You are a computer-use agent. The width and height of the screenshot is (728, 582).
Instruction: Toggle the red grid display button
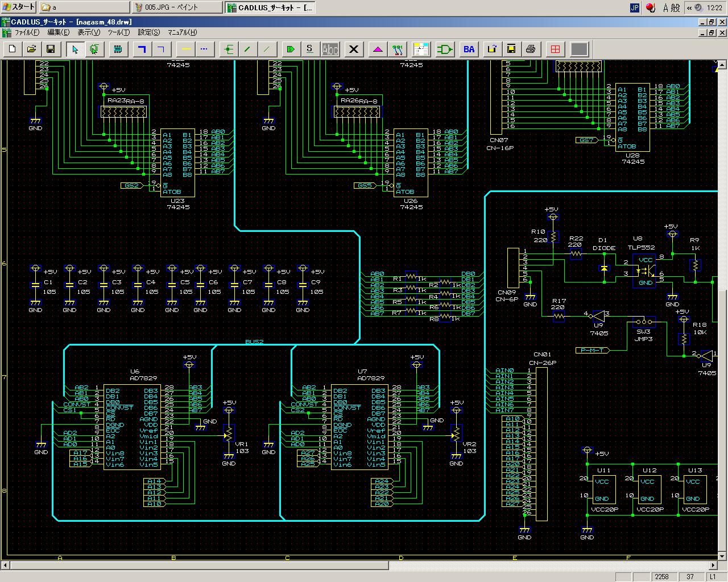[555, 49]
